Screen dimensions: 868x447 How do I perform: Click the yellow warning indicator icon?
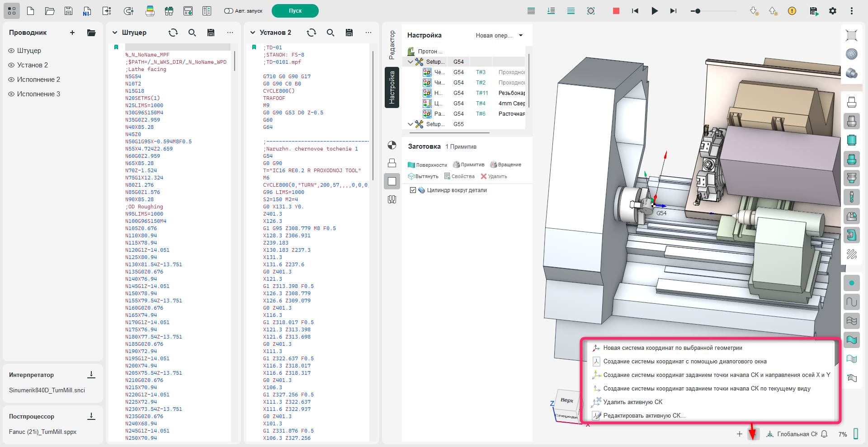coord(792,11)
